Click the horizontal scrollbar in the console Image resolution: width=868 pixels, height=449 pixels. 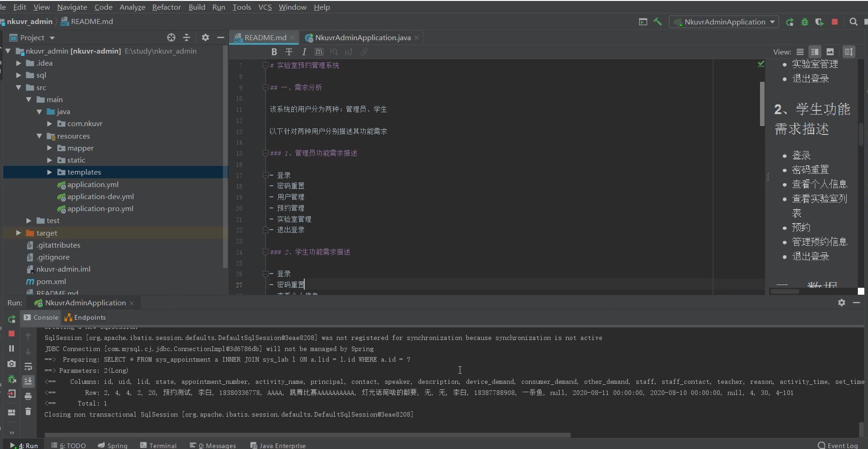[307, 435]
